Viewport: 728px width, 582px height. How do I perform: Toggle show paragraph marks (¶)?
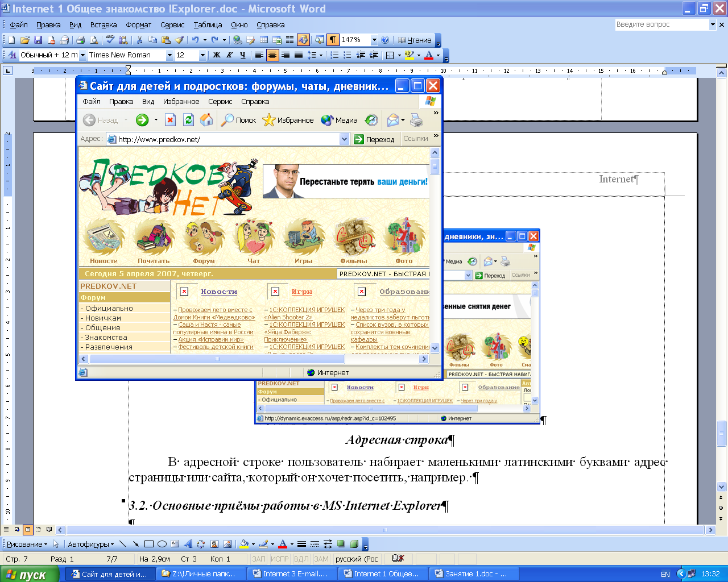click(333, 40)
